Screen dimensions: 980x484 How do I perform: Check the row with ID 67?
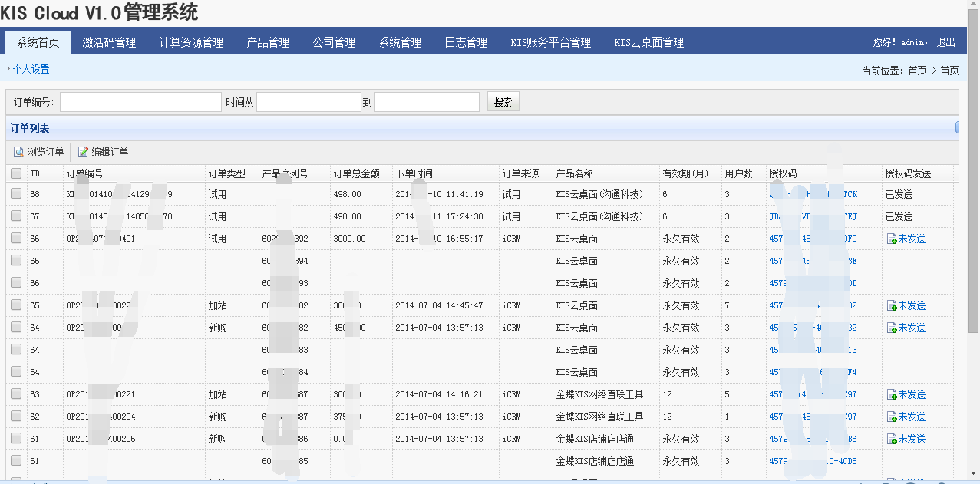(x=16, y=216)
